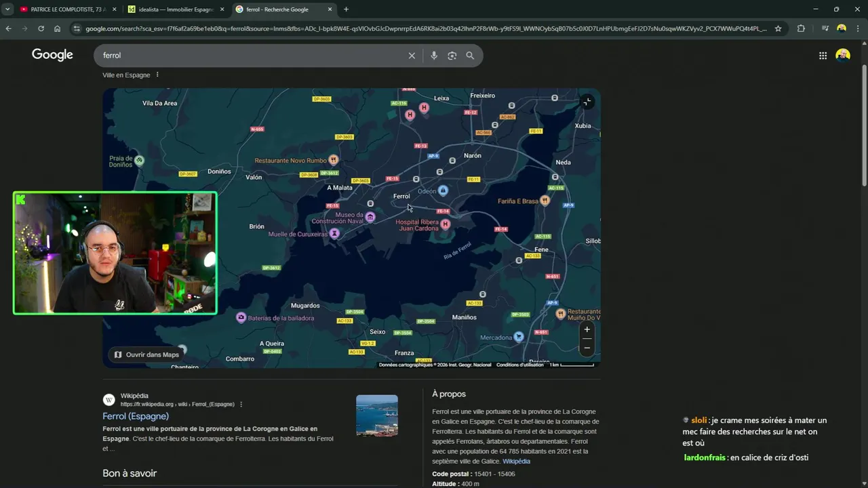Click the Mercadona shopping cart pin
868x488 pixels.
click(519, 337)
